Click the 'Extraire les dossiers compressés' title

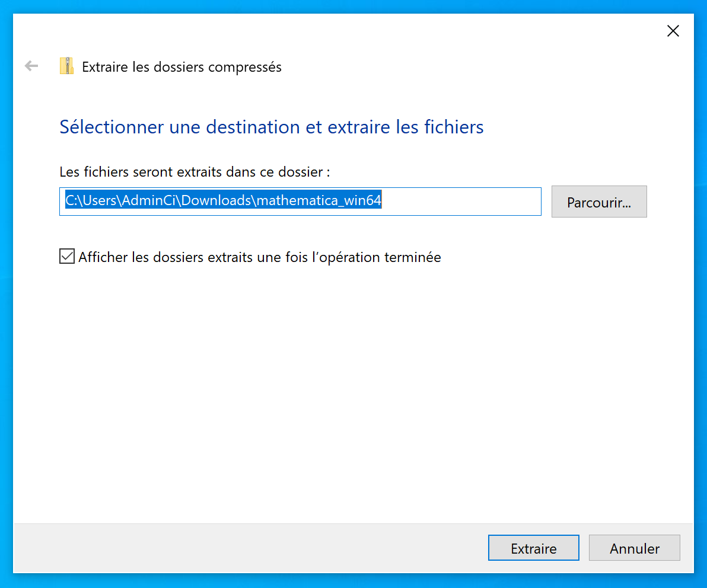pyautogui.click(x=181, y=67)
